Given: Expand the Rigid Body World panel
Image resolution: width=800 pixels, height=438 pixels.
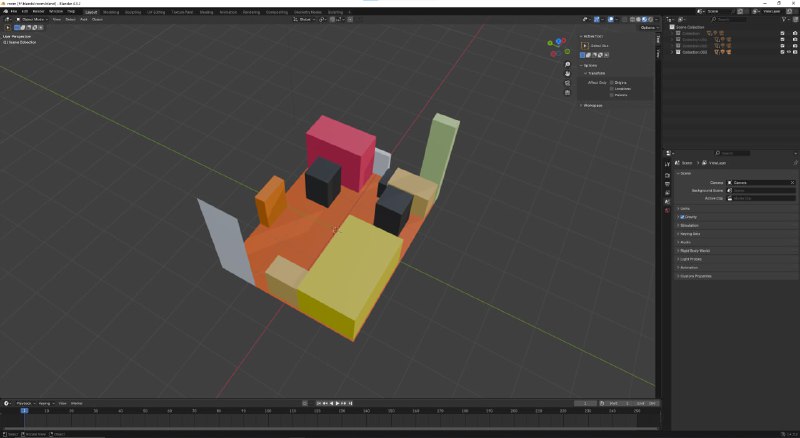Looking at the screenshot, I should pos(695,251).
